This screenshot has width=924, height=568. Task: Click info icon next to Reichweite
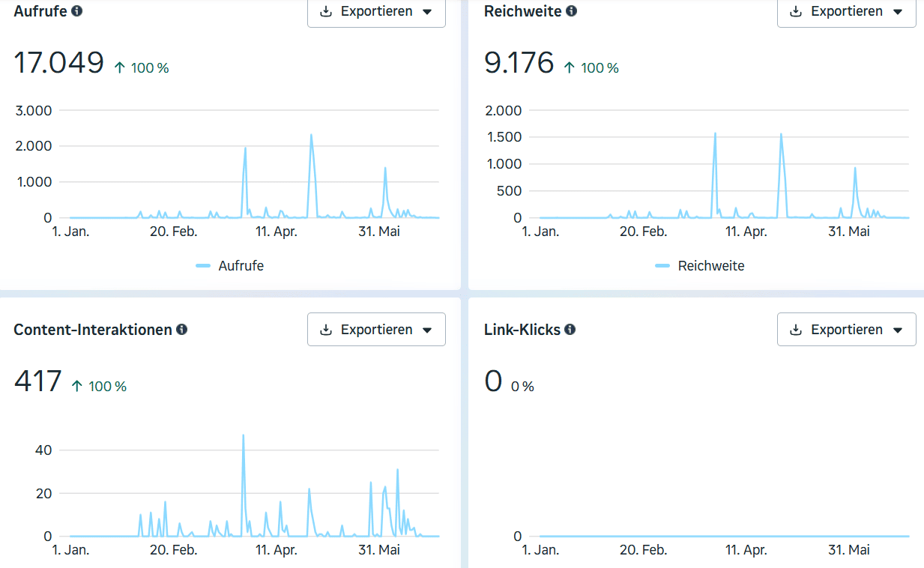[572, 11]
